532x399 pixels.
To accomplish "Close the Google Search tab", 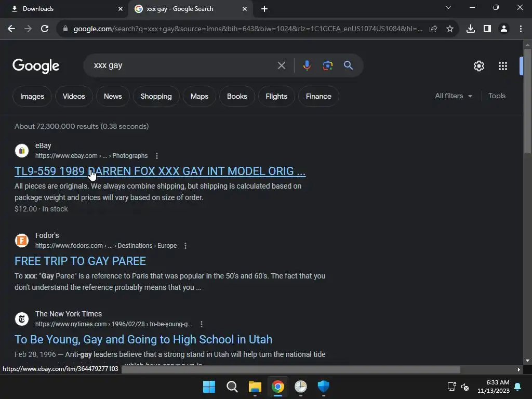I will pos(245,9).
